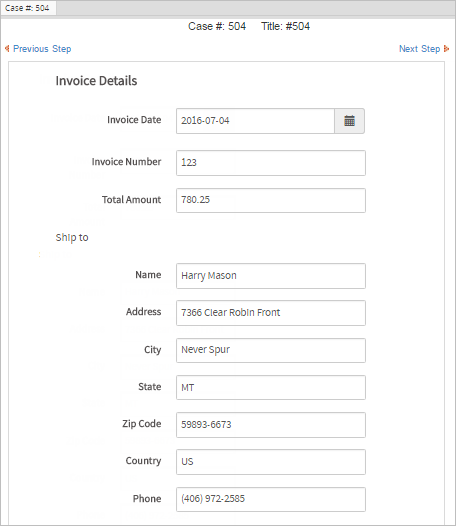Click the Case # 504 title text
Image resolution: width=456 pixels, height=526 pixels.
(x=217, y=26)
